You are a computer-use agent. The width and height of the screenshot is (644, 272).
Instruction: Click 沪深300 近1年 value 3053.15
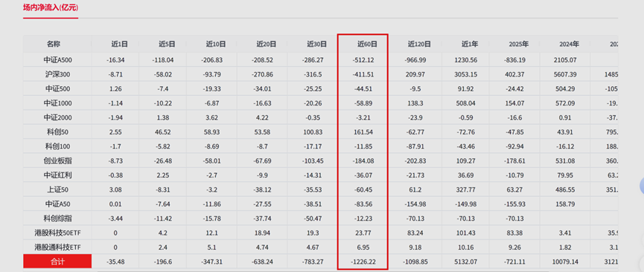coord(466,74)
